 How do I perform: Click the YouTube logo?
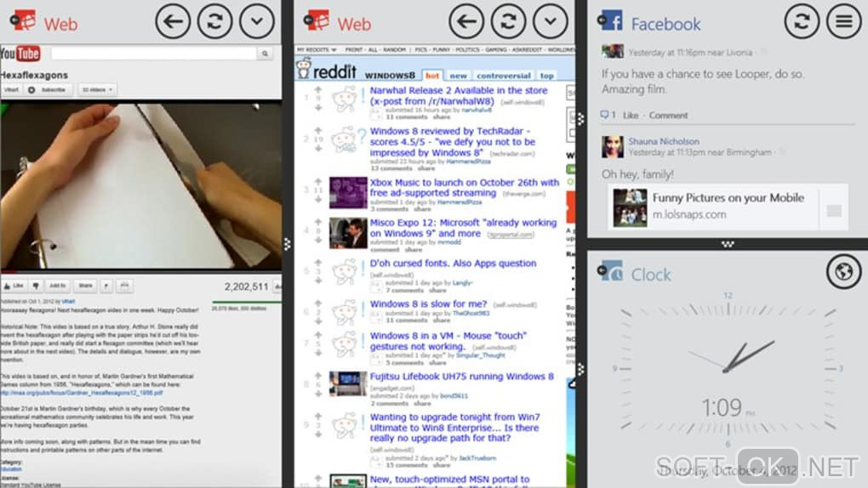tap(20, 54)
